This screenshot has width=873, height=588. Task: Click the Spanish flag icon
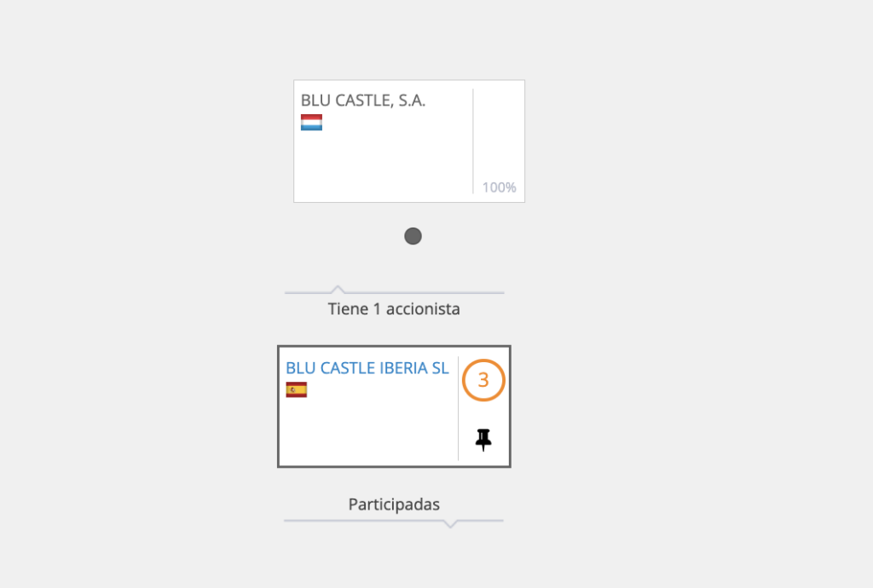[x=296, y=390]
